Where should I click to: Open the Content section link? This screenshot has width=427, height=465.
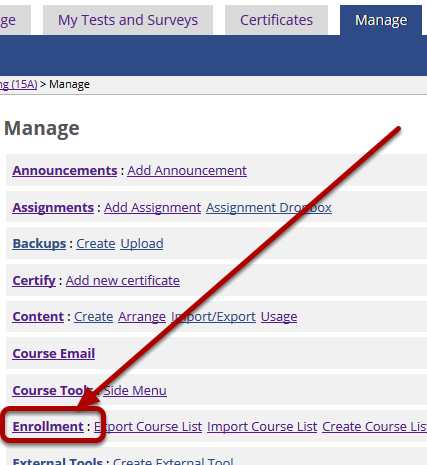pyautogui.click(x=38, y=316)
